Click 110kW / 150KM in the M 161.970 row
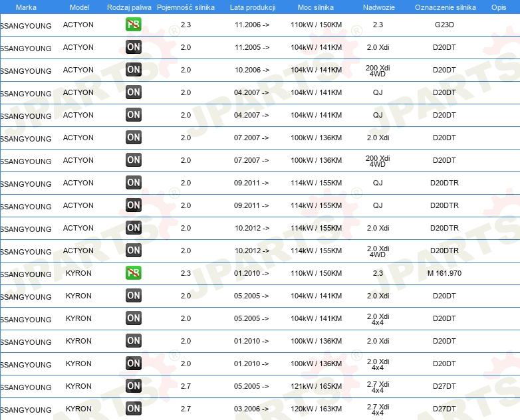Viewport: 520px width, 420px height. [x=316, y=273]
